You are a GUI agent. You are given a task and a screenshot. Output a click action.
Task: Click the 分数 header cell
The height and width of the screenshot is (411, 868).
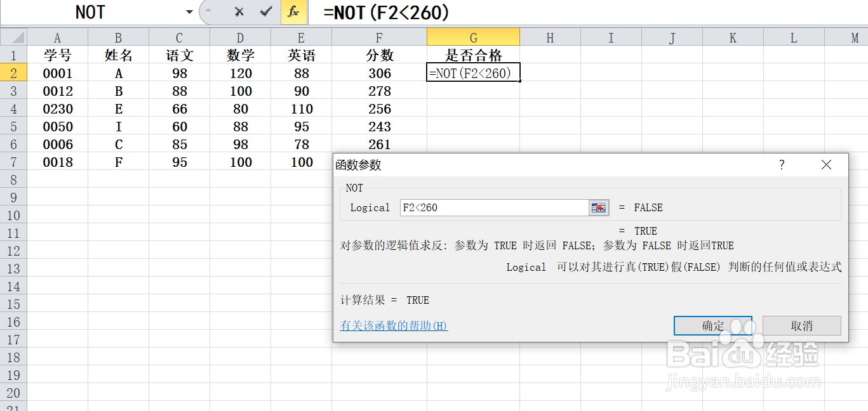[x=379, y=55]
